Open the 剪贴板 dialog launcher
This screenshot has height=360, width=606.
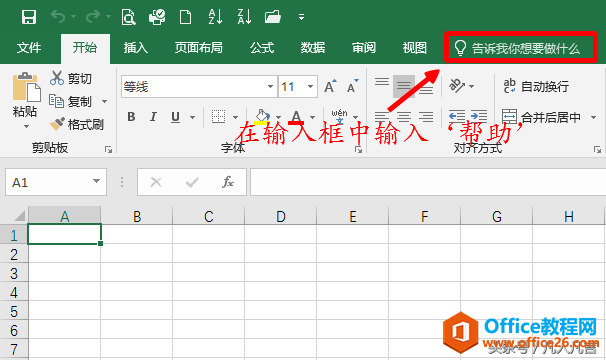point(109,150)
